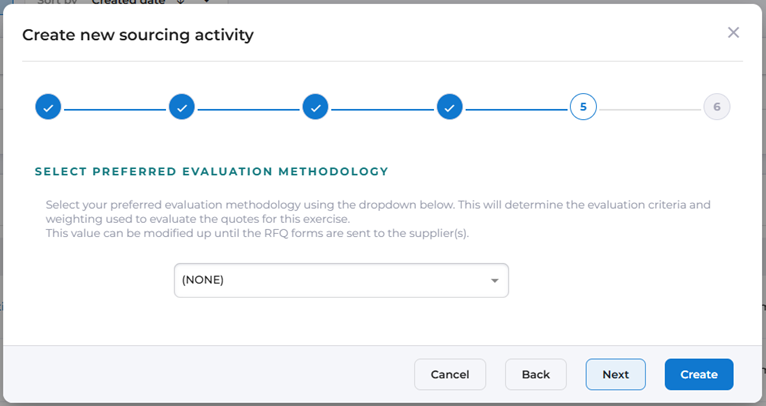Viewport: 766px width, 406px height.
Task: Click the methodology description paragraph text
Action: [378, 218]
